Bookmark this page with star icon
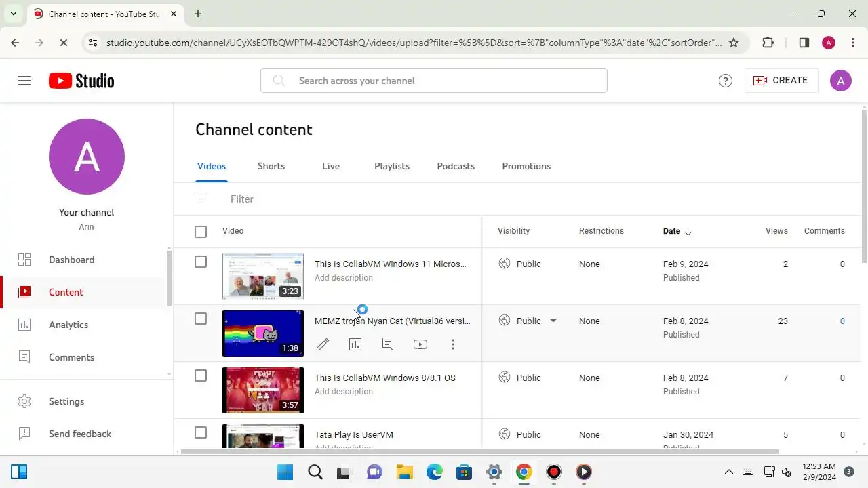The height and width of the screenshot is (488, 868). tap(734, 43)
